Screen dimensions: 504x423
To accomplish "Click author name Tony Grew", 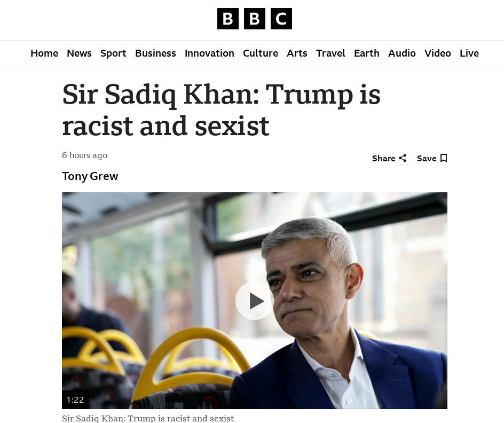I will [90, 176].
